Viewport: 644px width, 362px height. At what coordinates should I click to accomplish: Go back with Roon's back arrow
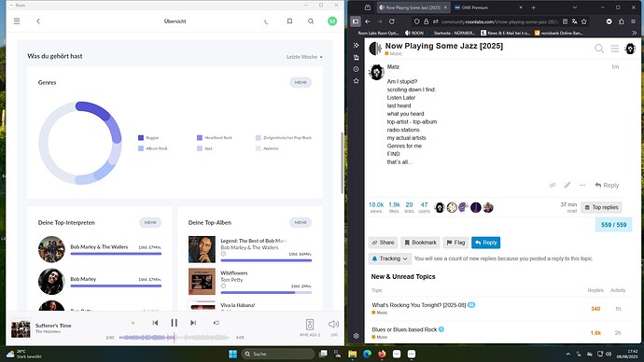coord(37,21)
